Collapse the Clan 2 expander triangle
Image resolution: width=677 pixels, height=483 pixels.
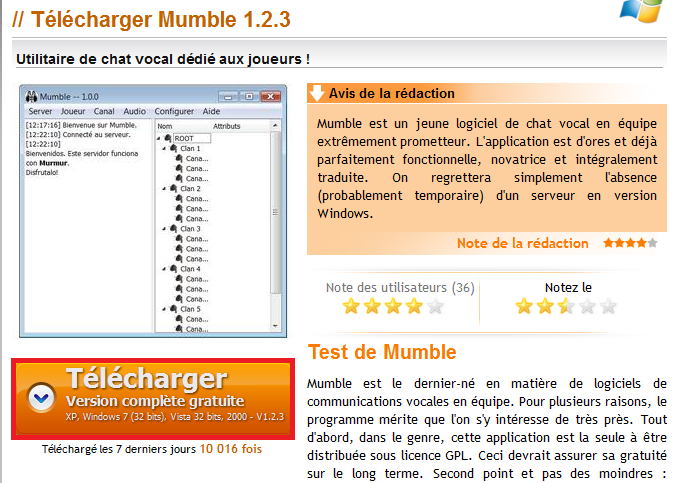point(164,189)
